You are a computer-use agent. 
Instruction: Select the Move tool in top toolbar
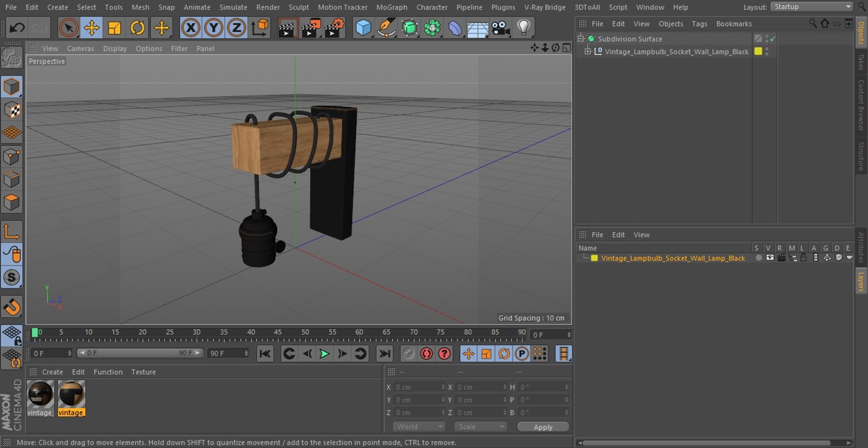coord(91,28)
